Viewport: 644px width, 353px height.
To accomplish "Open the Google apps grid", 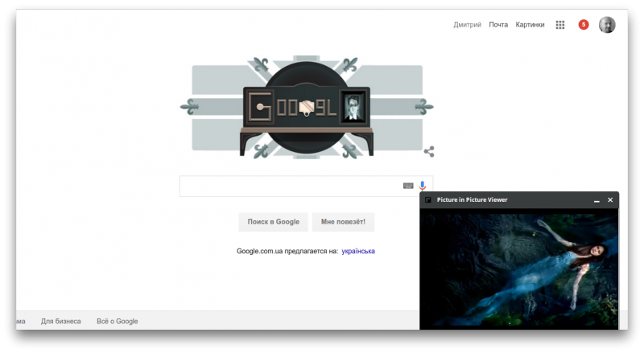I will [560, 25].
